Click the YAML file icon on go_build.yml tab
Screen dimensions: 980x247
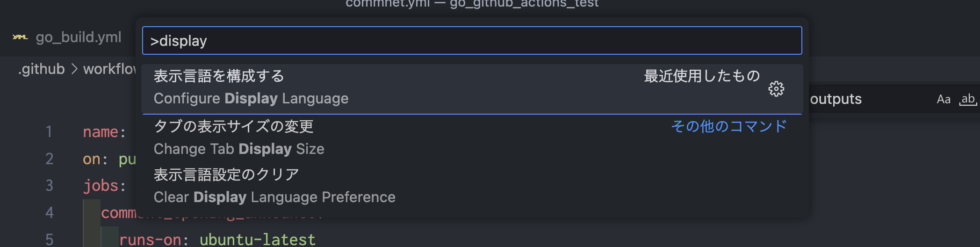coord(20,37)
